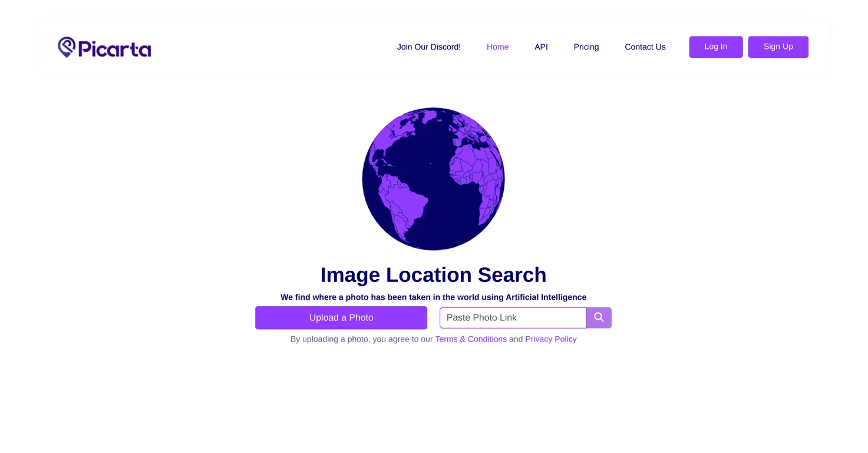Open the Terms & Conditions link
Viewport: 868px width, 453px height.
click(x=471, y=339)
